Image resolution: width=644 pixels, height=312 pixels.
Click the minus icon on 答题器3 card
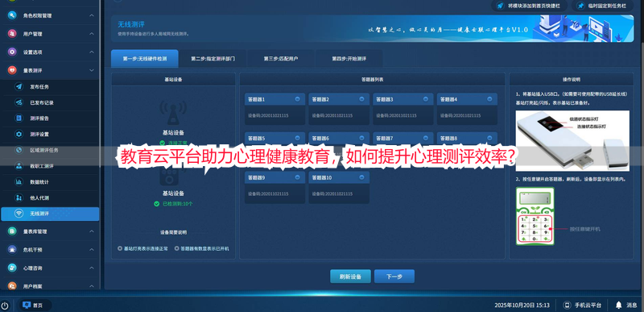coord(426,99)
